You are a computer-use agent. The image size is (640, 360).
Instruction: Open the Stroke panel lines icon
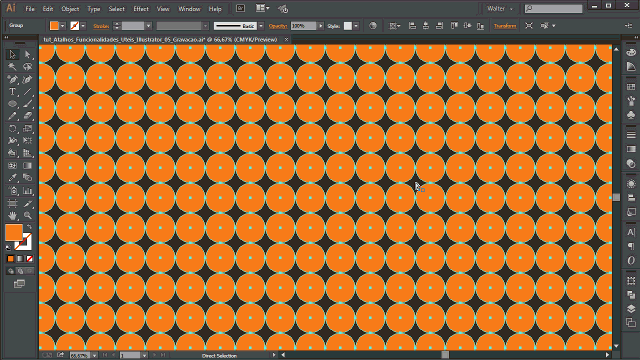(x=631, y=134)
